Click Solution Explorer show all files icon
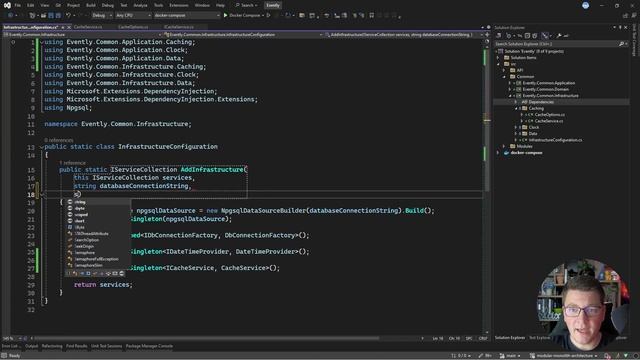The image size is (640, 360). pos(535,36)
